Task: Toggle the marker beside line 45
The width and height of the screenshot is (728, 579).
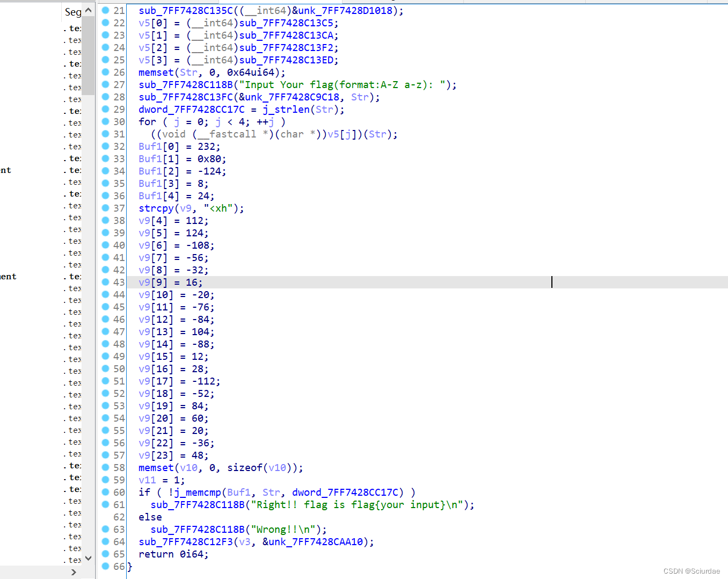Action: click(x=105, y=307)
